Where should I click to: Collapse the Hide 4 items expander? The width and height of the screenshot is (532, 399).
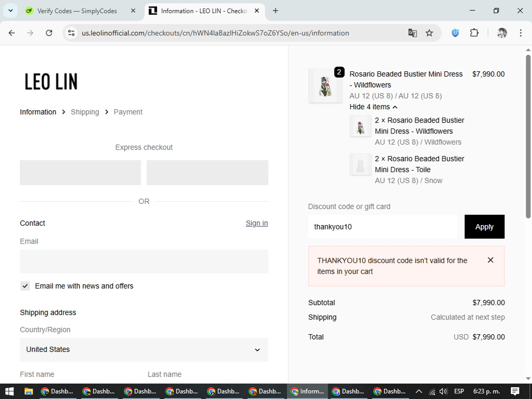coord(373,107)
